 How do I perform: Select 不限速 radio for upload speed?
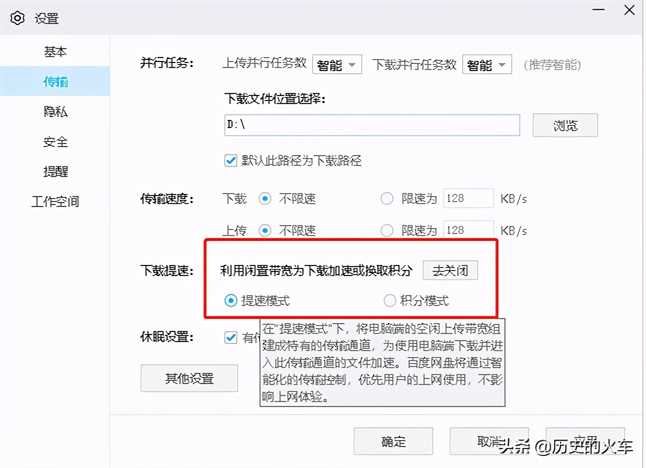[265, 230]
